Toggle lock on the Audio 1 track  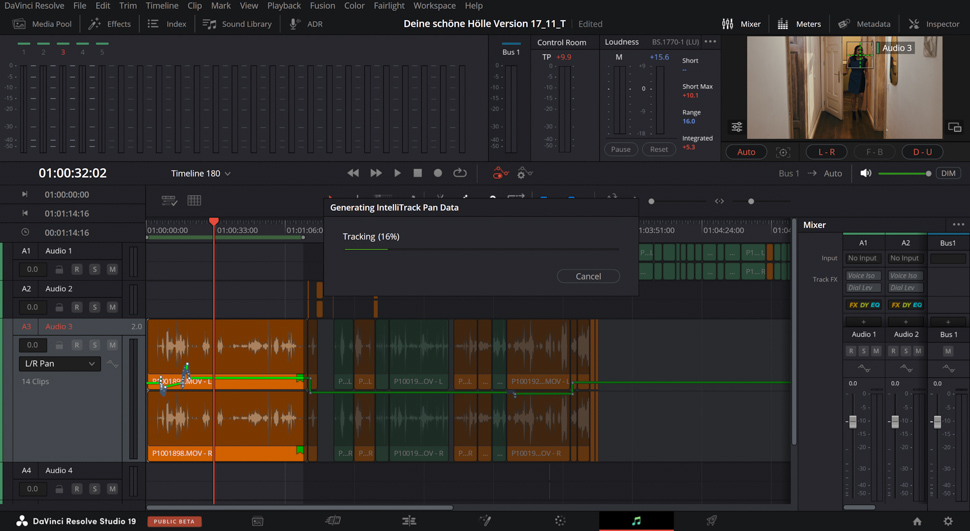click(x=59, y=269)
